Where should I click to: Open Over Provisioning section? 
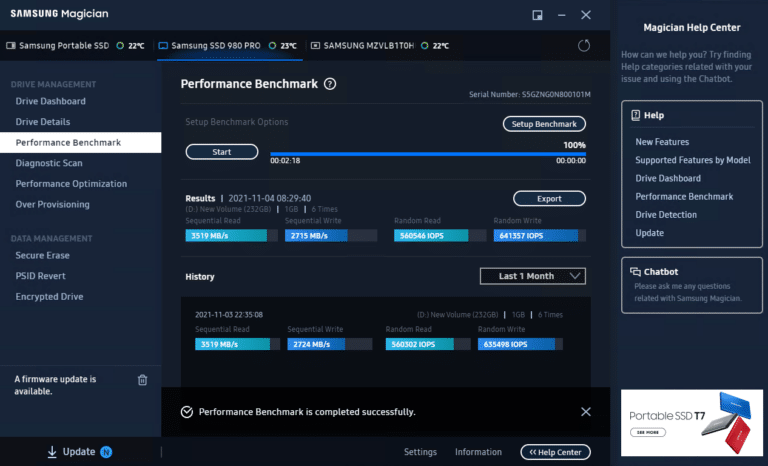click(52, 204)
